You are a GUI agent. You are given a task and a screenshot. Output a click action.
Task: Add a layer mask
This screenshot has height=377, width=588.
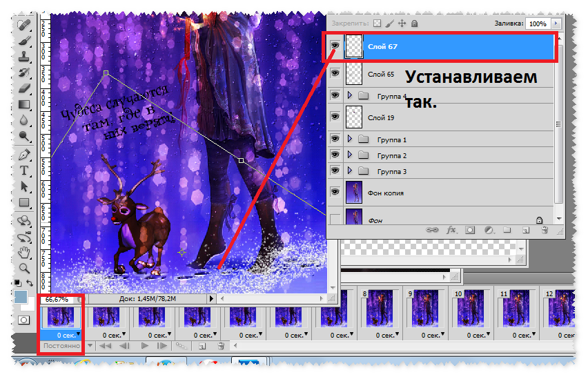click(x=470, y=230)
